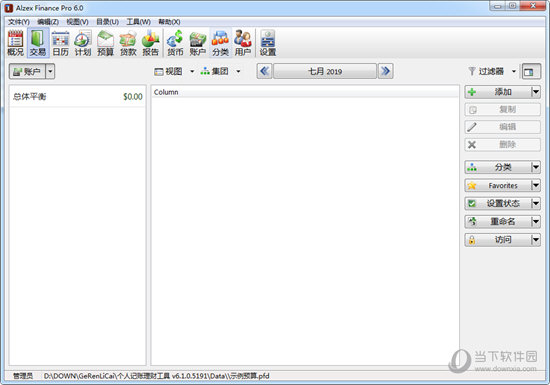Open the 分类 categories toolbar icon
Viewport: 550px width, 385px height.
tap(220, 43)
